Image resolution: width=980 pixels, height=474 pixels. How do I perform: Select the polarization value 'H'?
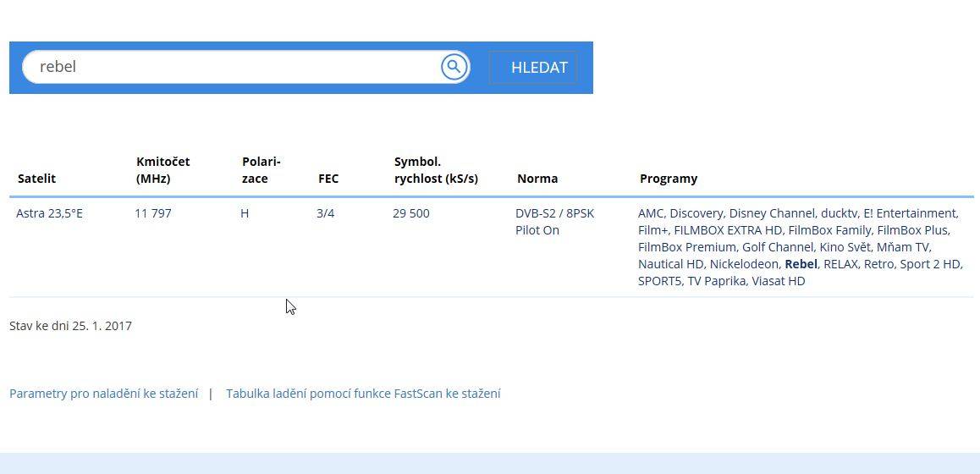(x=245, y=213)
